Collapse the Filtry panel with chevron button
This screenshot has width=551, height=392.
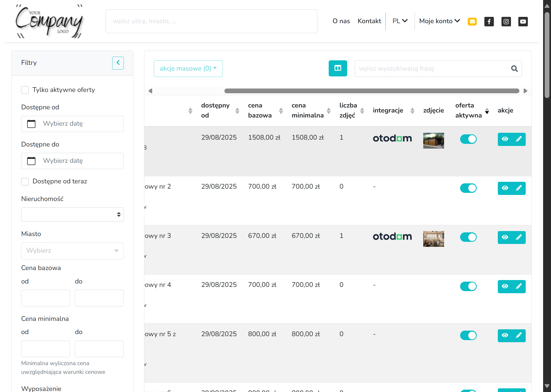[118, 63]
